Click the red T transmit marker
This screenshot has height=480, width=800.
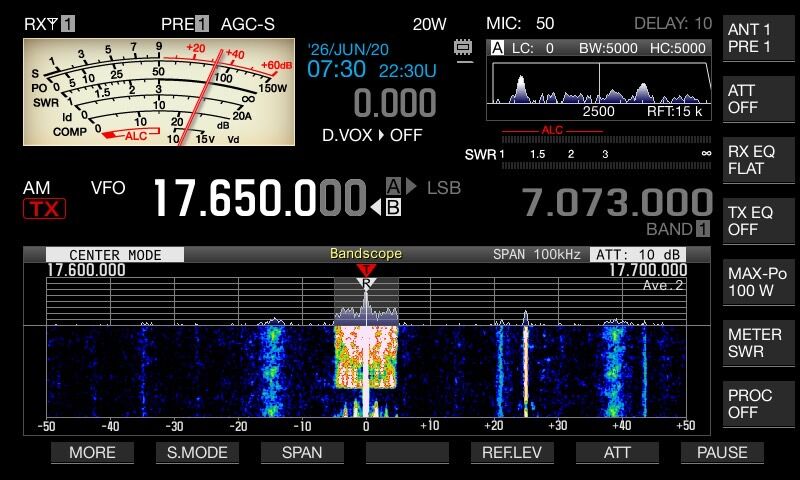coord(366,270)
